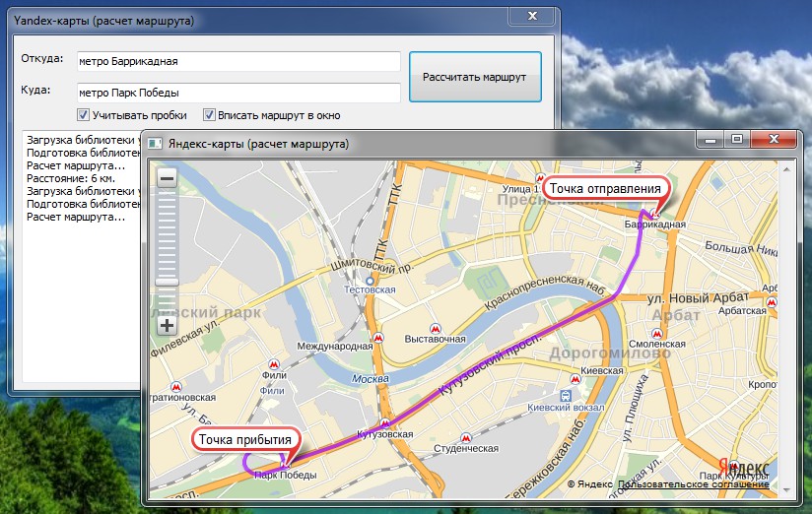The width and height of the screenshot is (812, 514).
Task: Click the Смоленская metro station icon
Action: [x=656, y=334]
